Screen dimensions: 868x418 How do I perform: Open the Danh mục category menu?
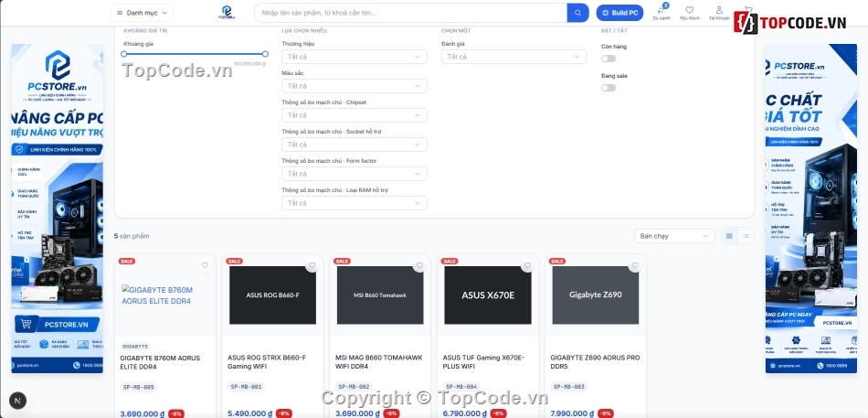click(x=142, y=13)
